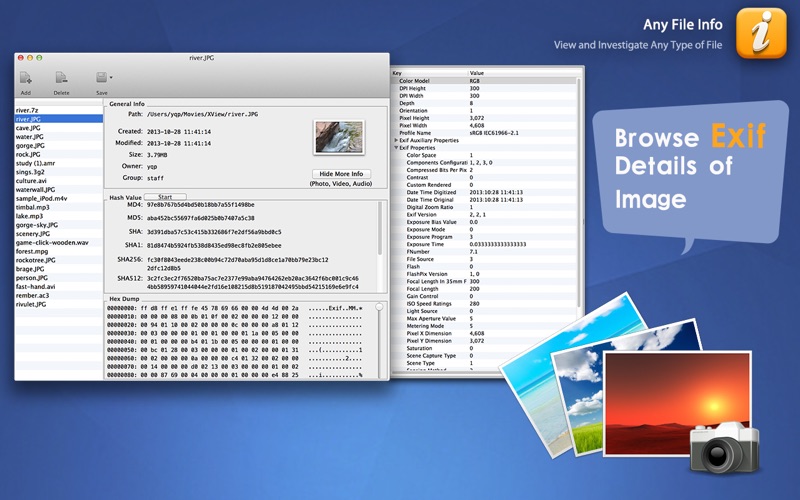Image resolution: width=800 pixels, height=500 pixels.
Task: Select rember.ac3 in the file list
Action: (59, 295)
